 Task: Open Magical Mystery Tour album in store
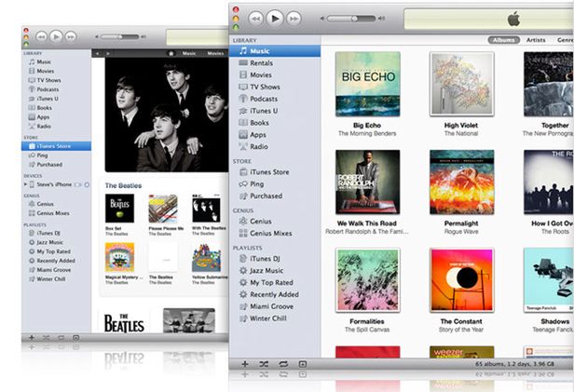pyautogui.click(x=119, y=257)
